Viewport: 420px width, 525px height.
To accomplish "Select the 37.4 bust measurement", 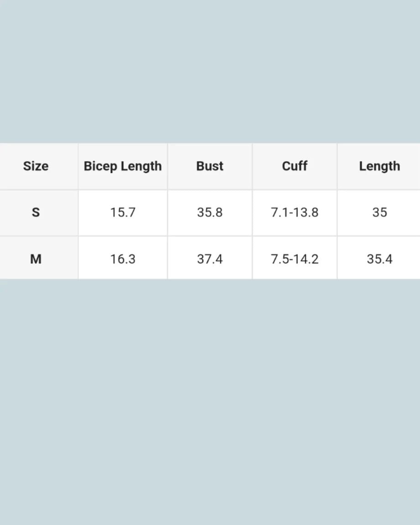I will [x=210, y=259].
